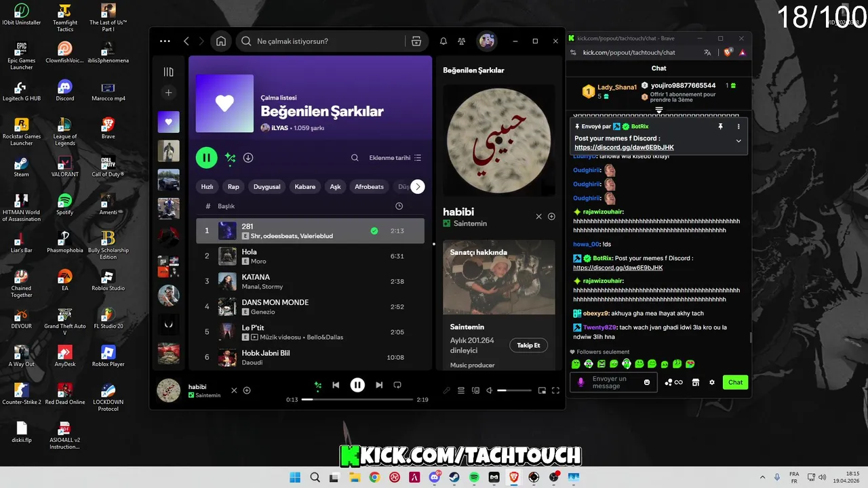Skip to the previous track
Image resolution: width=868 pixels, height=488 pixels.
[336, 385]
